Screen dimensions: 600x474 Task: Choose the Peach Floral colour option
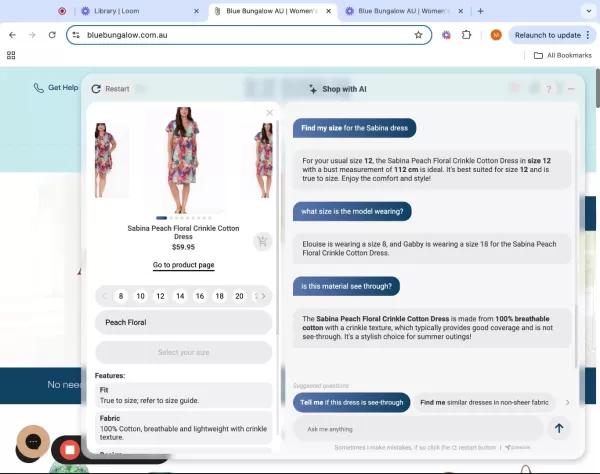(184, 322)
